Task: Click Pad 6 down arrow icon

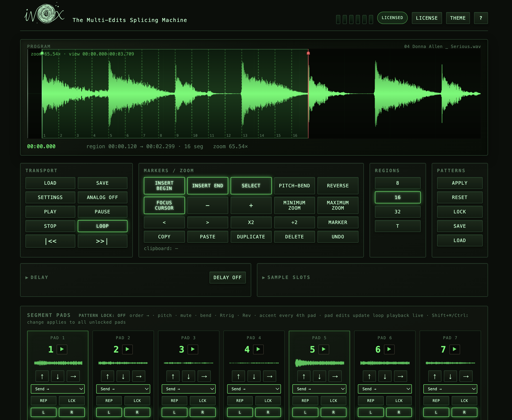Action: (x=385, y=376)
